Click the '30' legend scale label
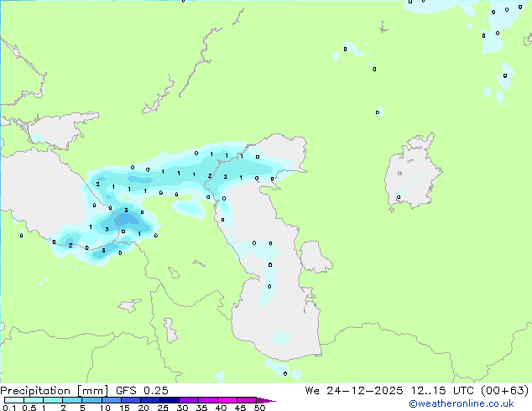 pos(182,408)
